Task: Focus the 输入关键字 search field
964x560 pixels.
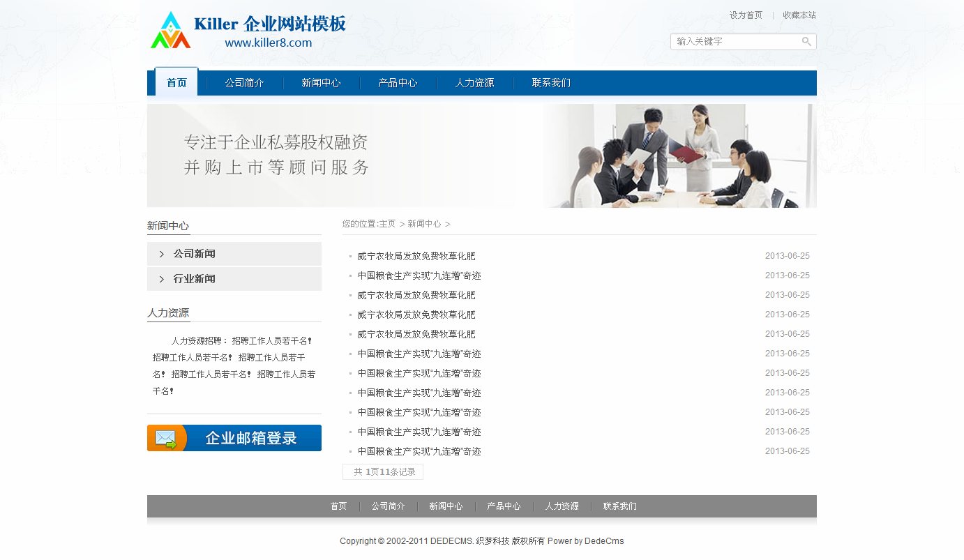Action: point(736,42)
